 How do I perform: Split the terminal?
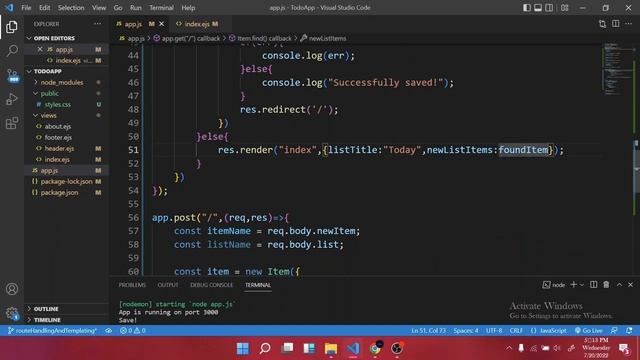tap(593, 285)
